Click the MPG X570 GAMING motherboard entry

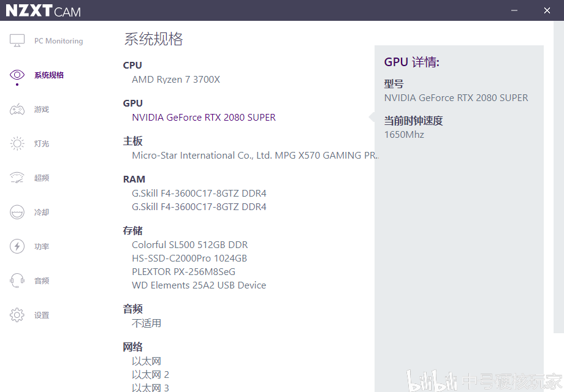pyautogui.click(x=255, y=155)
